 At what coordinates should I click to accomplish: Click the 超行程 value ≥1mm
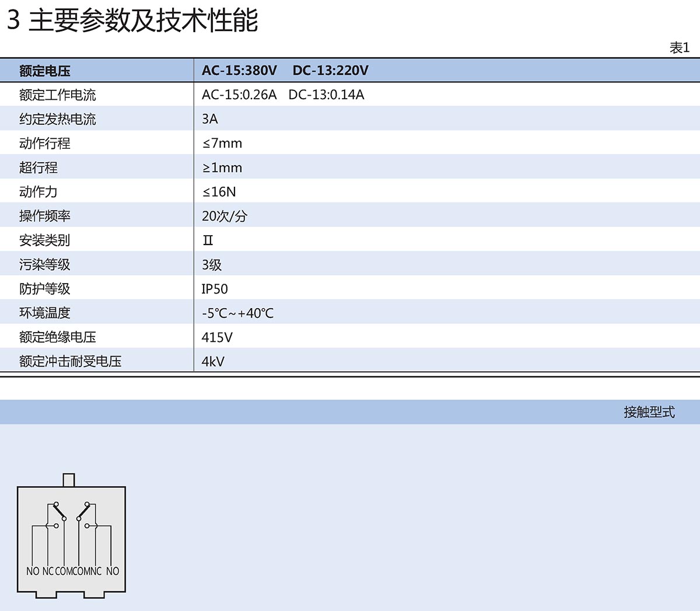(222, 167)
